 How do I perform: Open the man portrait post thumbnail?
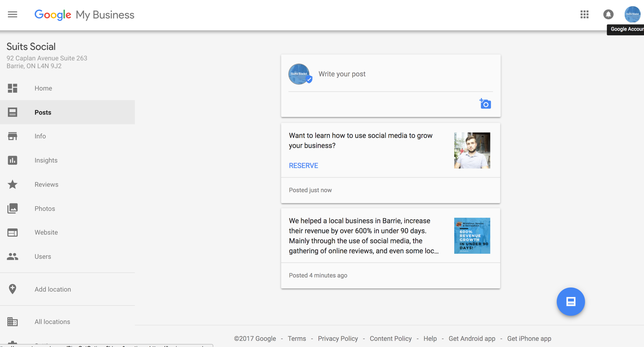[x=472, y=150]
